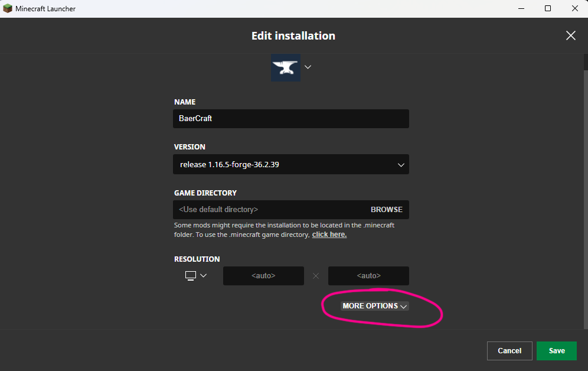588x371 pixels.
Task: Close the Minecraft Launcher window
Action: pyautogui.click(x=575, y=8)
